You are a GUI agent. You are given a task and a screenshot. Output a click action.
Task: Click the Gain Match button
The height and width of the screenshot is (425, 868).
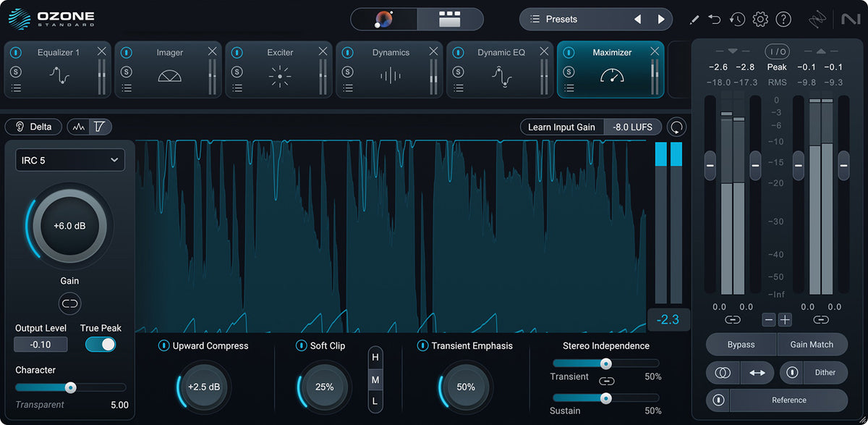pyautogui.click(x=812, y=345)
